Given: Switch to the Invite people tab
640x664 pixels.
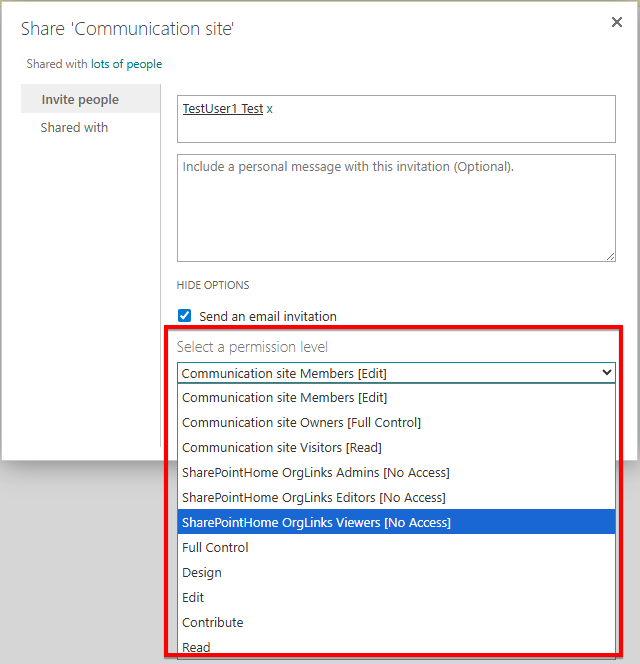Looking at the screenshot, I should [80, 100].
